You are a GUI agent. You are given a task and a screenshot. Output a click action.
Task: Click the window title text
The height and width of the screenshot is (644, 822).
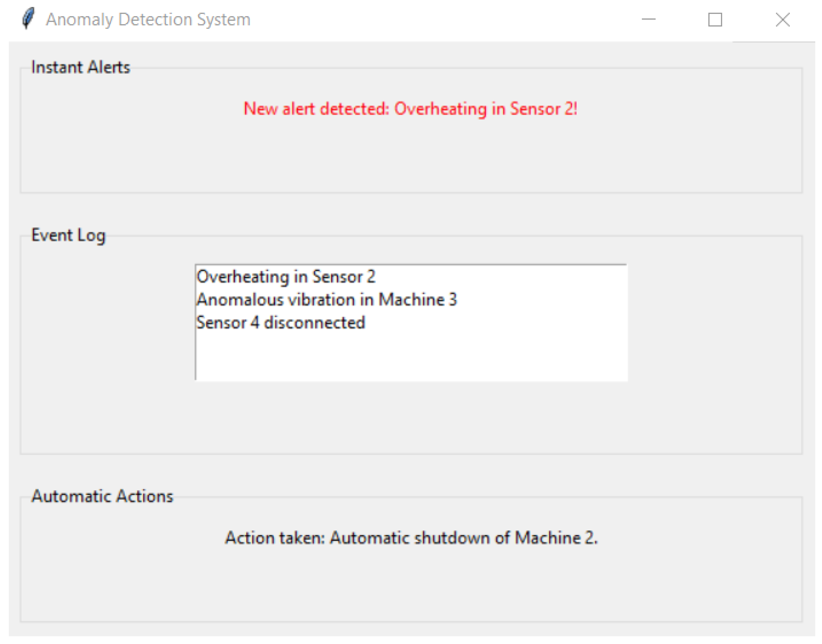click(148, 19)
